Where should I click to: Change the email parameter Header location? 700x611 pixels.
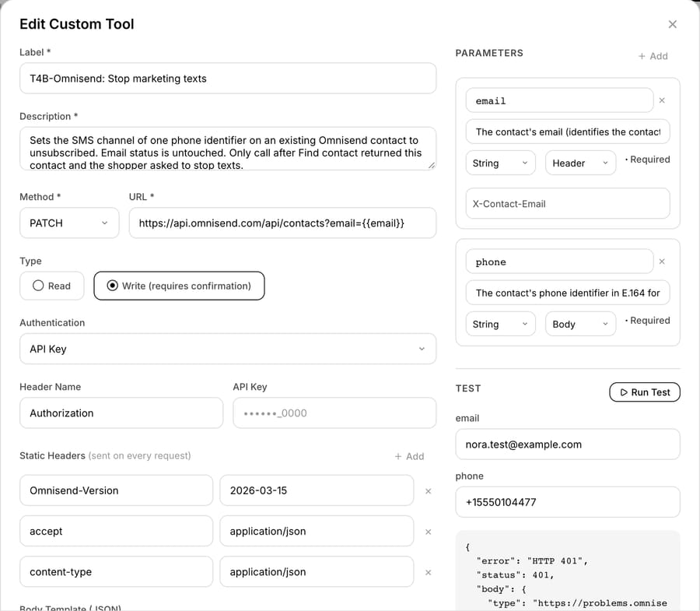tap(580, 163)
